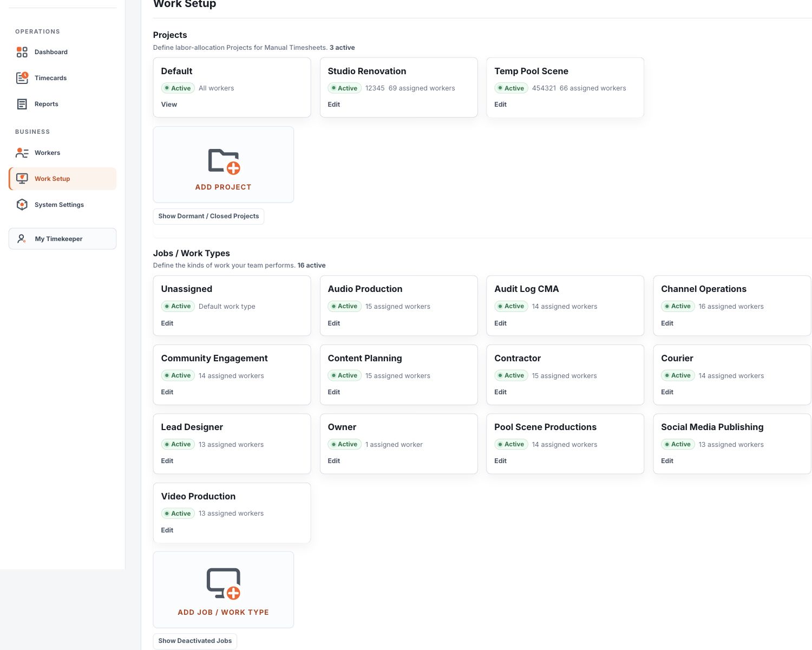
Task: Show Dormant / Closed Projects
Action: [208, 216]
